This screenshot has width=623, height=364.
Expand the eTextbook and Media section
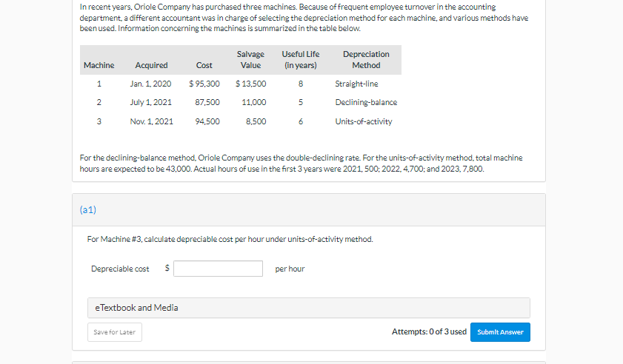click(x=309, y=308)
